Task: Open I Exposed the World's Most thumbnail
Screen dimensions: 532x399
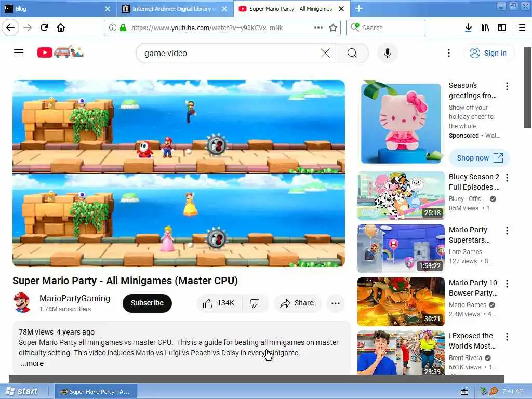Action: (x=401, y=353)
